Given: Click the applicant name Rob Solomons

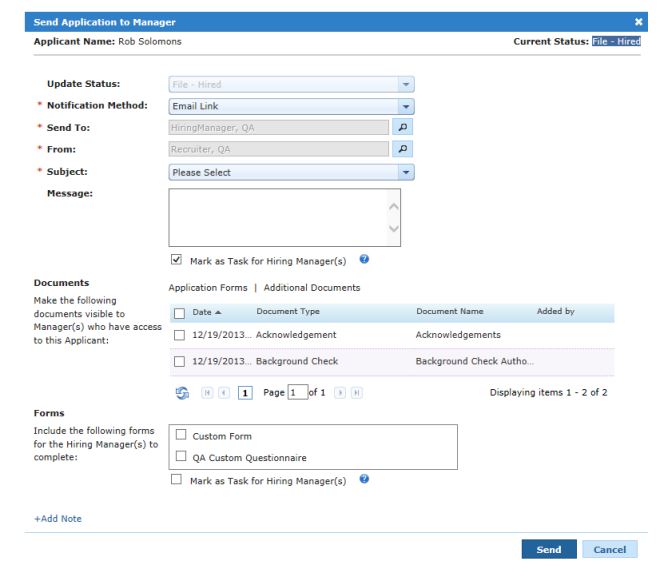Looking at the screenshot, I should [x=150, y=41].
